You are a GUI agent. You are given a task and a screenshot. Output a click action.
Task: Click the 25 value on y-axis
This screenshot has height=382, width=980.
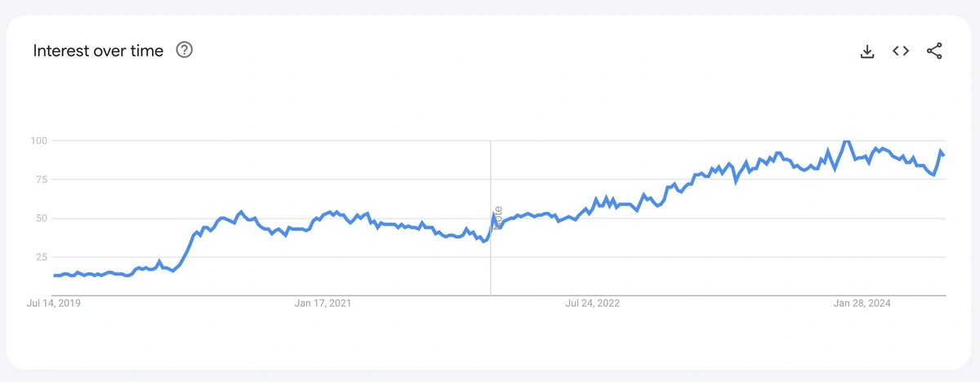click(x=42, y=257)
